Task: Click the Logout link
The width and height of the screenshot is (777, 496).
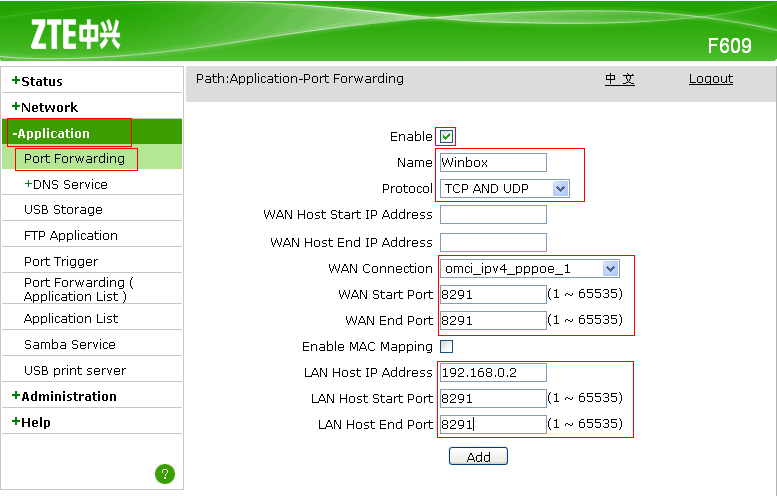Action: [x=711, y=79]
